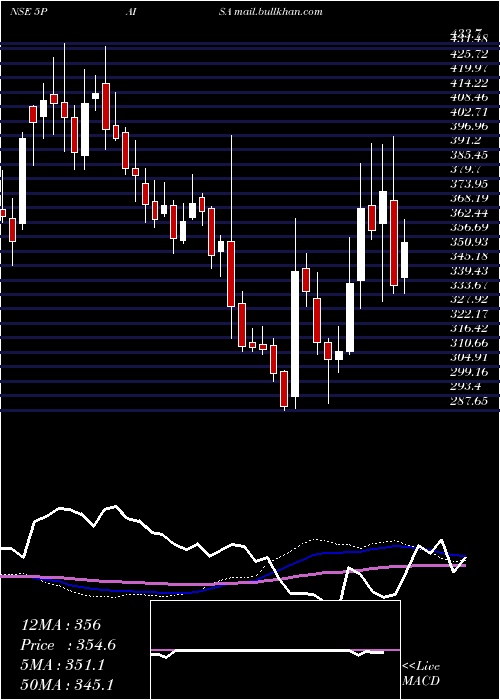The height and width of the screenshot is (700, 500).
Task: Click the 419.97 price axis label
Action: point(469,69)
